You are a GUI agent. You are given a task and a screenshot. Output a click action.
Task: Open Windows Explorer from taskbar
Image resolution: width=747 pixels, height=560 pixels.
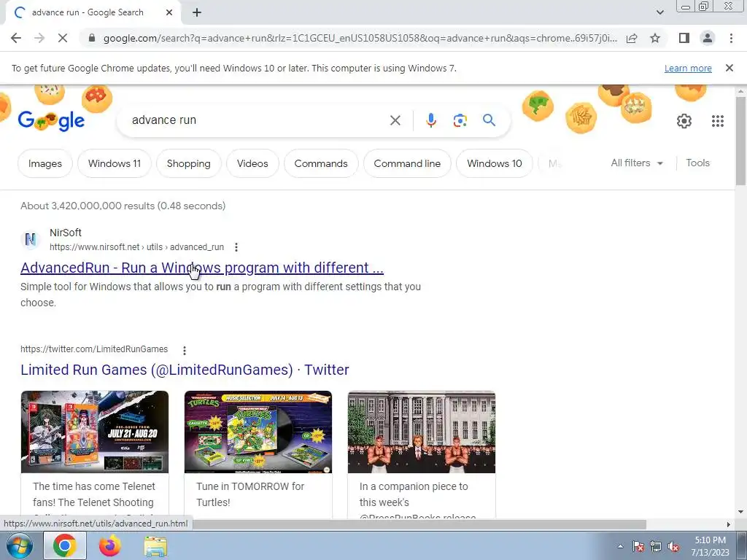155,545
